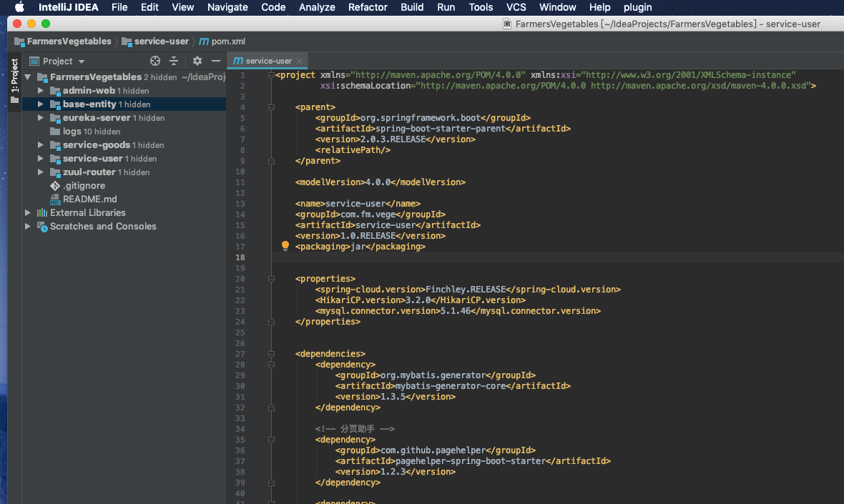The width and height of the screenshot is (844, 504).
Task: Click the Apple logo menu
Action: tap(19, 7)
